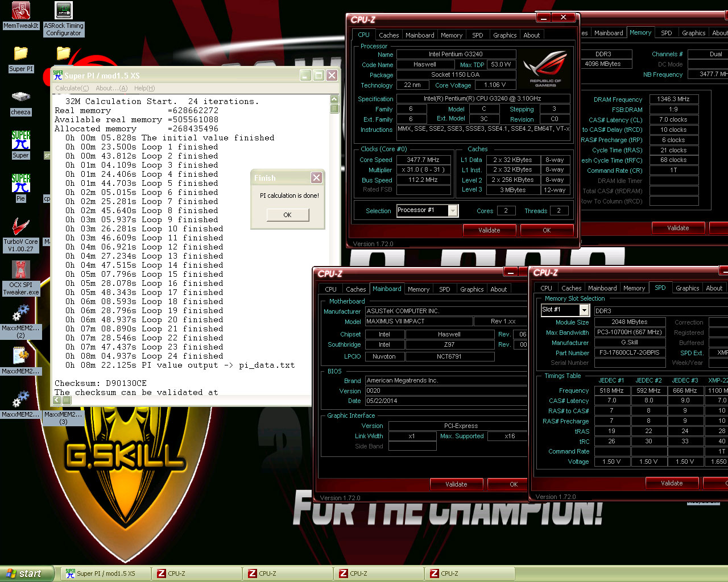Screen dimensions: 728x582
Task: Click the Multiplier value x 31.0 (8 - 31)
Action: [424, 169]
